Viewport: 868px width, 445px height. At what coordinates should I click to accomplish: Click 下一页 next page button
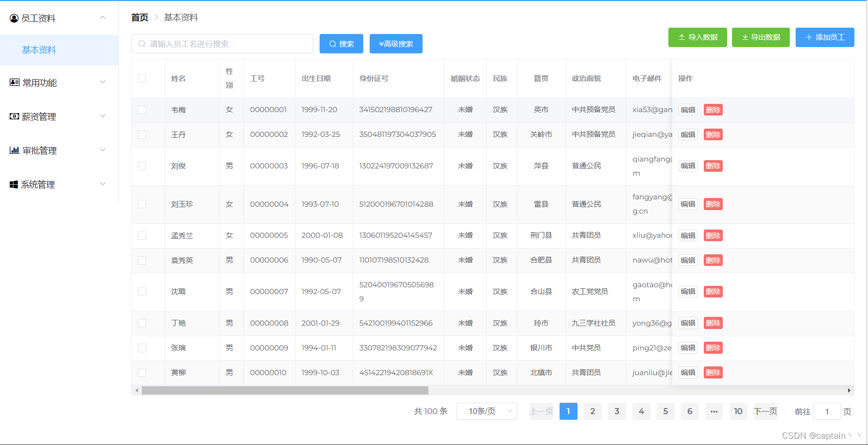(x=766, y=412)
